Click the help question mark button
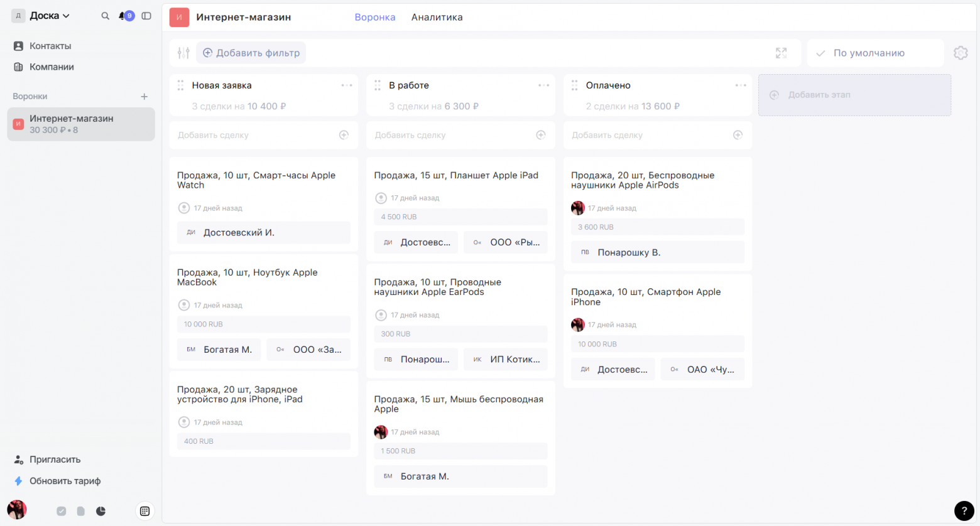Viewport: 980px width, 526px height. (964, 511)
